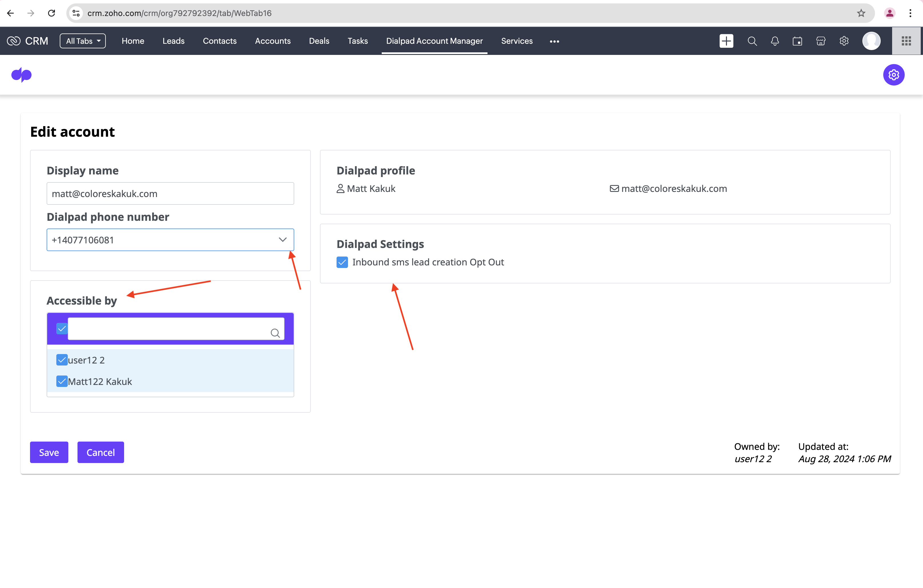Open the Contacts tab
The width and height of the screenshot is (923, 588).
click(x=220, y=41)
